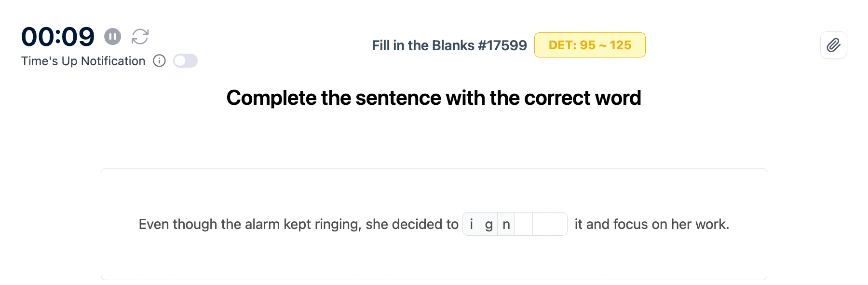The height and width of the screenshot is (285, 868).
Task: Click the DET: 95 ~ 125 badge
Action: coord(589,45)
